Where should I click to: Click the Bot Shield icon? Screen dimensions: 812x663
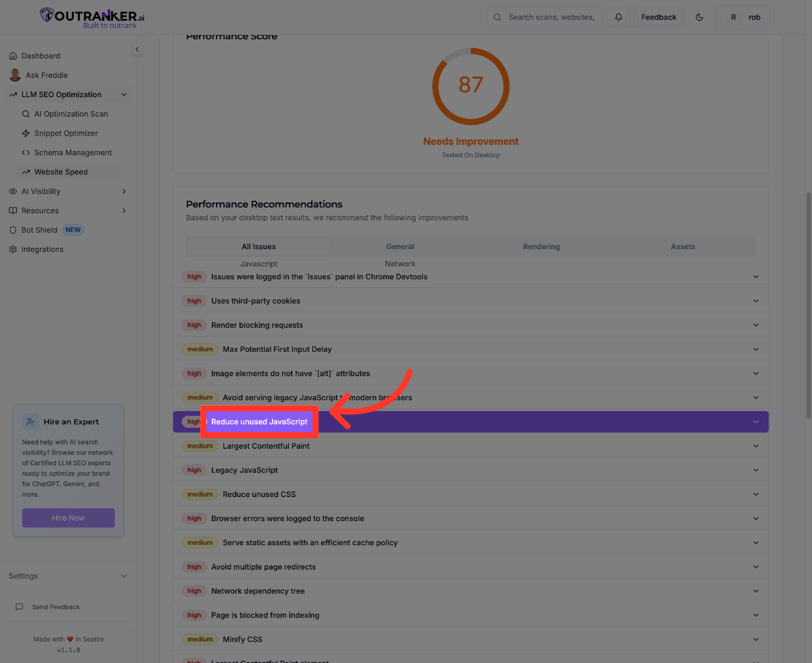click(x=13, y=230)
